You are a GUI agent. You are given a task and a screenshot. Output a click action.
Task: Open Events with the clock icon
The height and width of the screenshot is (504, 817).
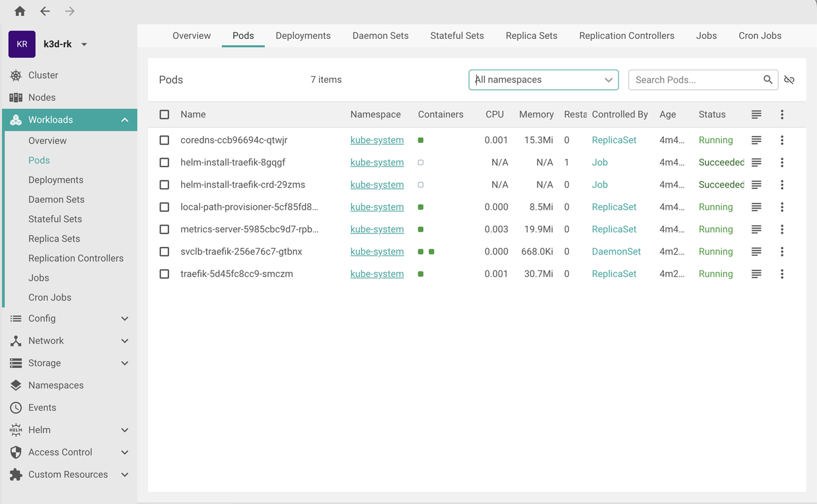[x=16, y=408]
